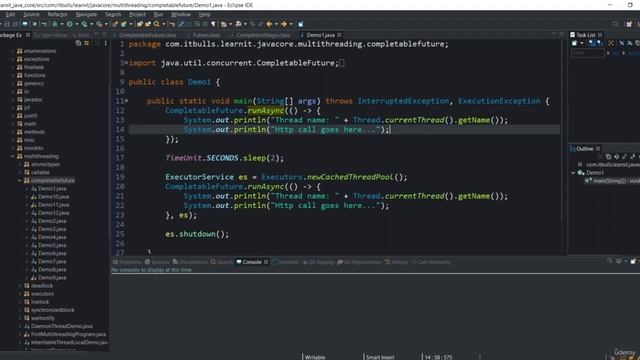This screenshot has height=360, width=640.
Task: Open the Debug button dropdown arrow
Action: 62,24
